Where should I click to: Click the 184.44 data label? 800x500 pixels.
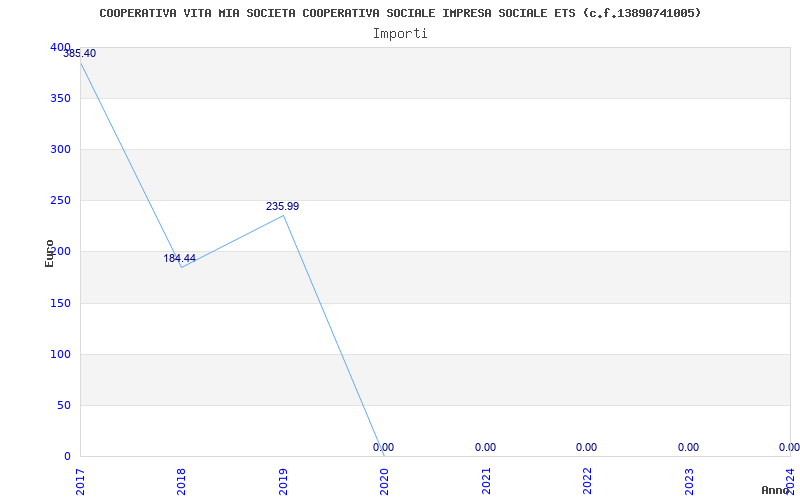[179, 258]
